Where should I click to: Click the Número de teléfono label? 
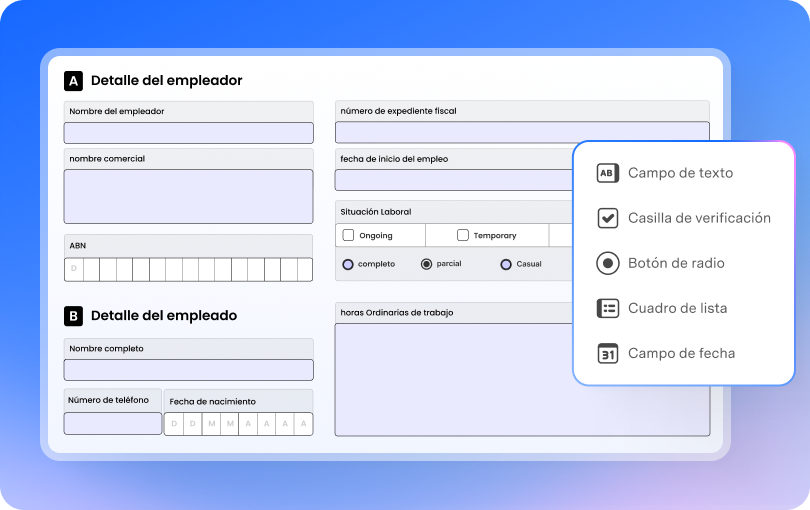point(108,400)
